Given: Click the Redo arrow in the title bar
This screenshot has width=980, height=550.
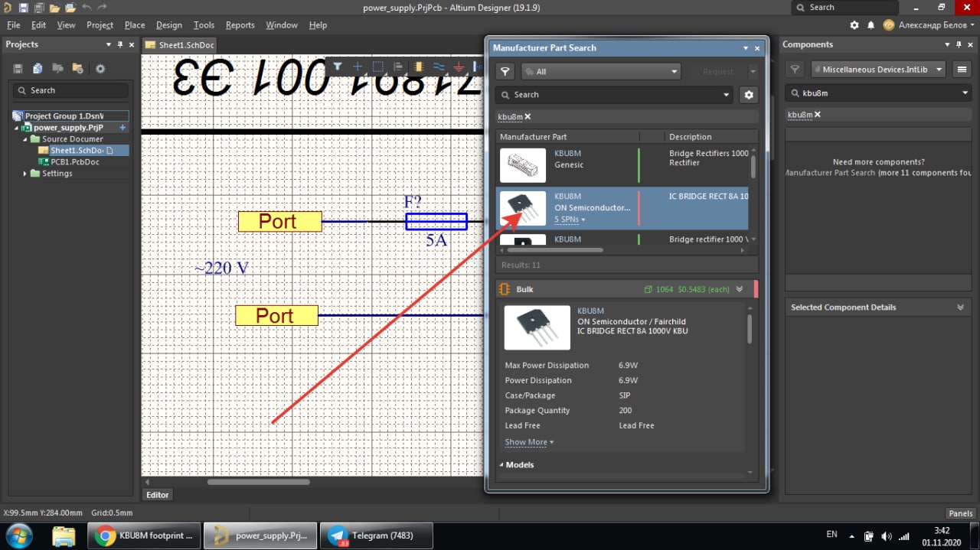Looking at the screenshot, I should (x=103, y=8).
